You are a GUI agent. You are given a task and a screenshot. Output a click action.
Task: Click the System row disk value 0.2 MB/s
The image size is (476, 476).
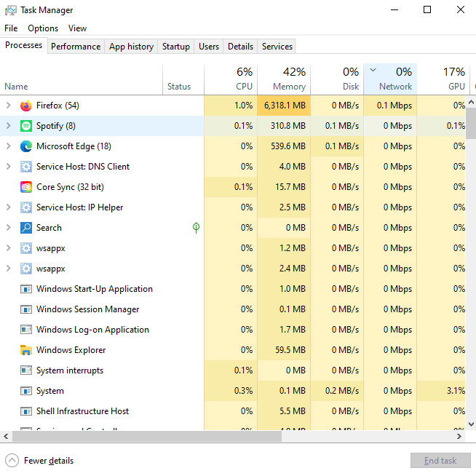coord(342,390)
